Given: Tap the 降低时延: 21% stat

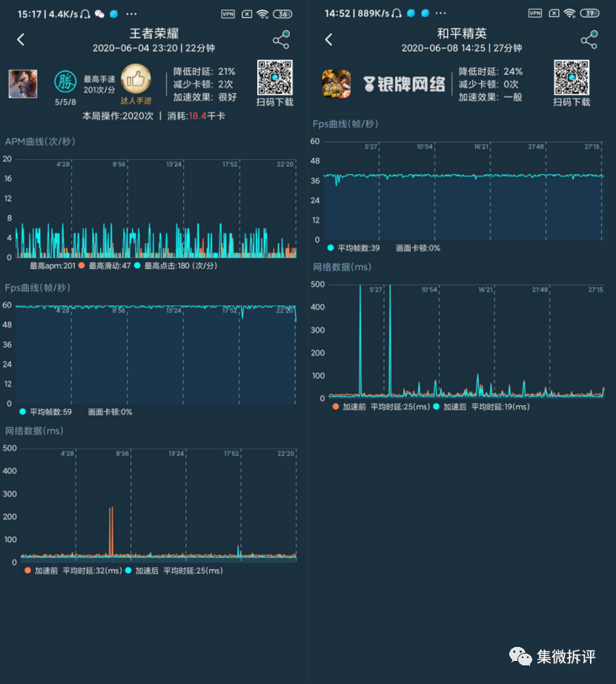Looking at the screenshot, I should (204, 71).
